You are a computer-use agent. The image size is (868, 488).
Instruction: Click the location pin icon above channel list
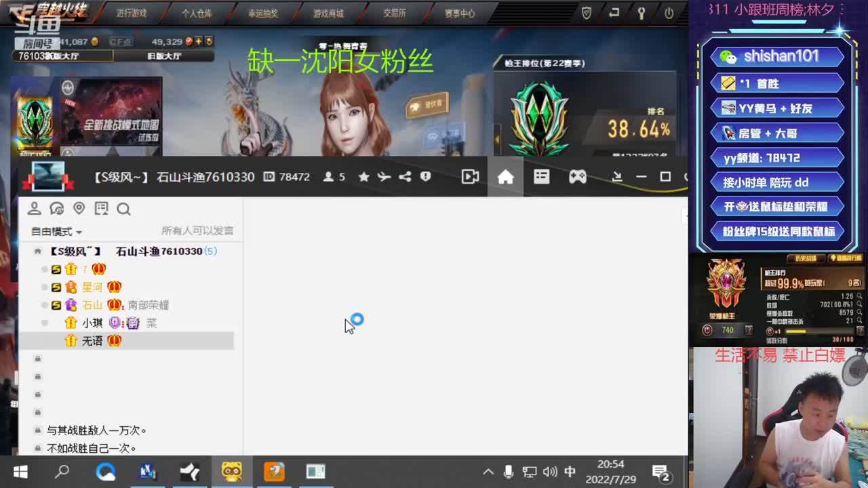click(x=79, y=209)
